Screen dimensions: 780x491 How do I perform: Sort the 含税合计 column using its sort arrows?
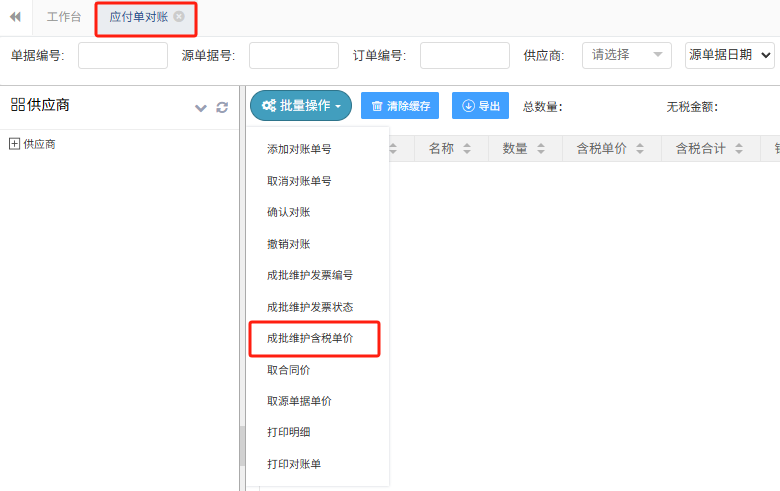click(x=739, y=149)
